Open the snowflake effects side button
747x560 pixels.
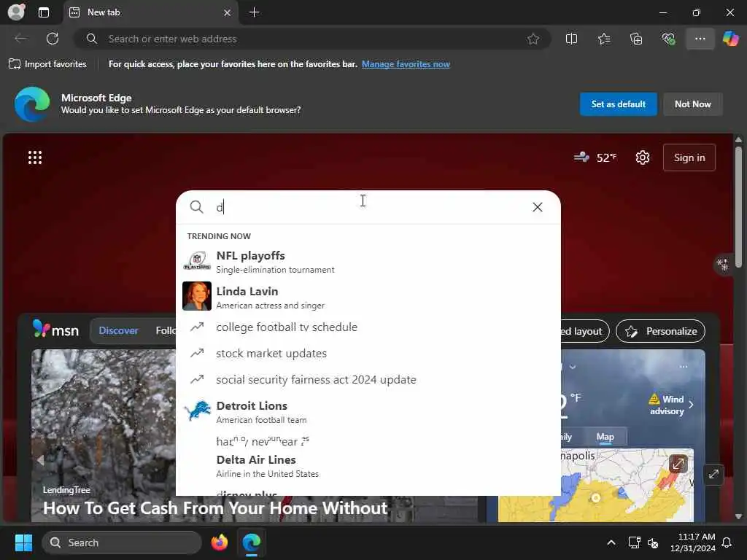pos(723,264)
